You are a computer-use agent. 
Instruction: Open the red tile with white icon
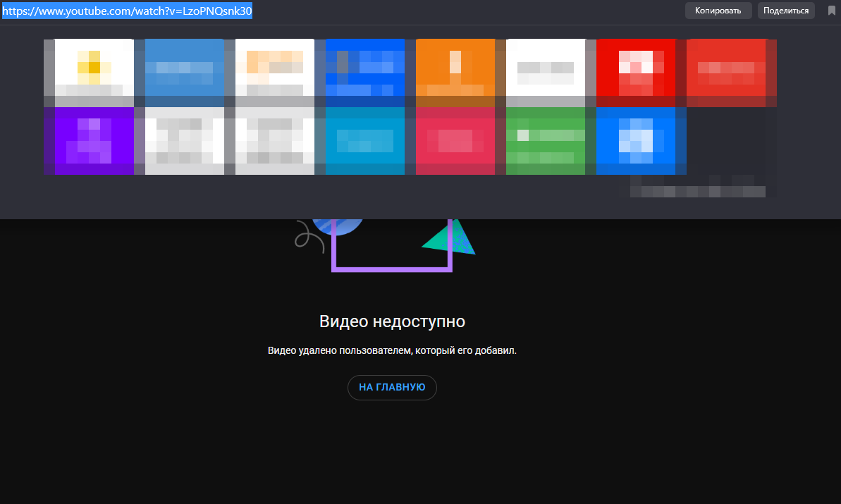pyautogui.click(x=636, y=68)
